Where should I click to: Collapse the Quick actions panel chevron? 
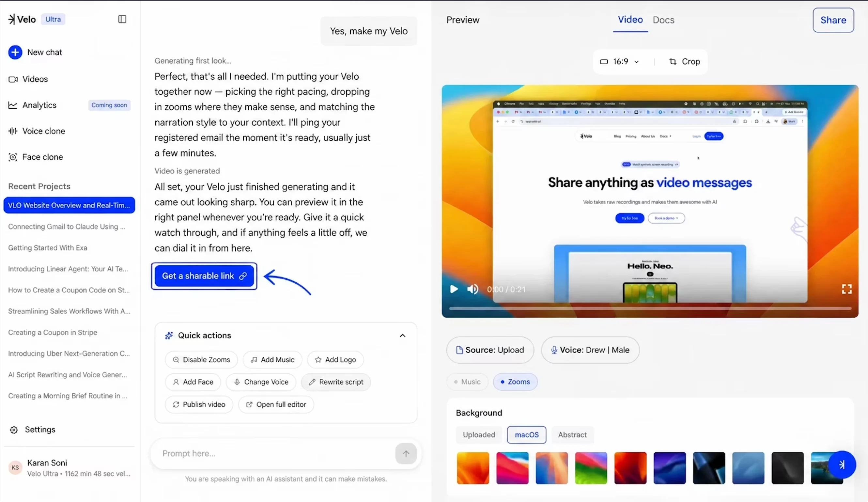point(402,336)
